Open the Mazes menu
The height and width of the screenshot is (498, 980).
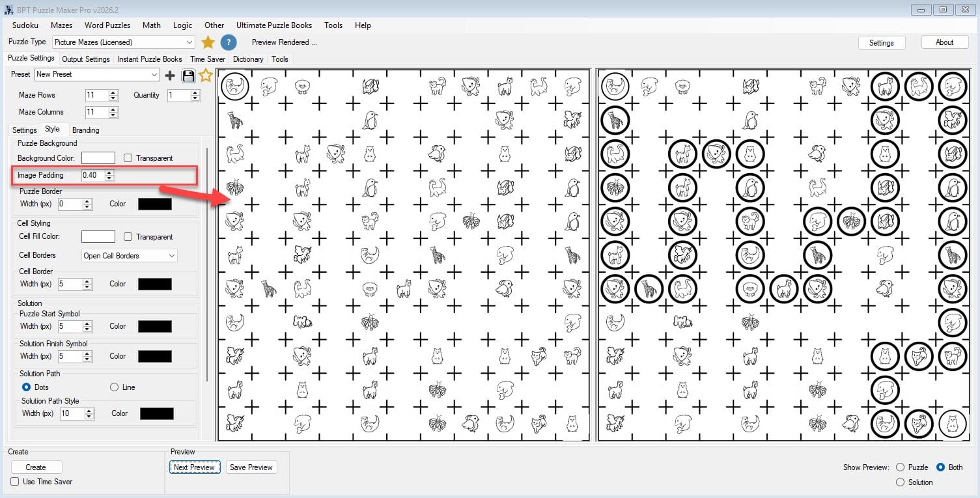(x=61, y=25)
